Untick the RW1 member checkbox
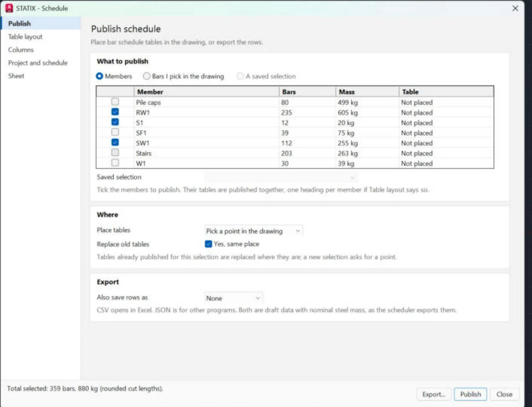This screenshot has height=407, width=532. [x=115, y=112]
